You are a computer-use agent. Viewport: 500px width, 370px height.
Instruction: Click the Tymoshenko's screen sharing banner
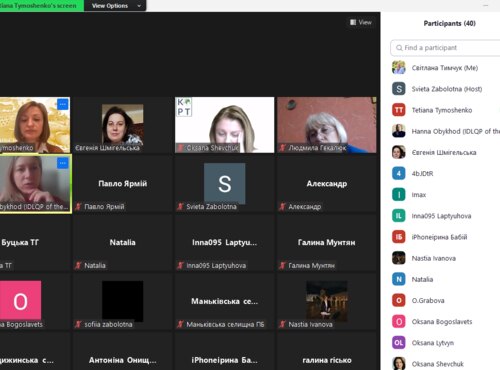(x=42, y=6)
